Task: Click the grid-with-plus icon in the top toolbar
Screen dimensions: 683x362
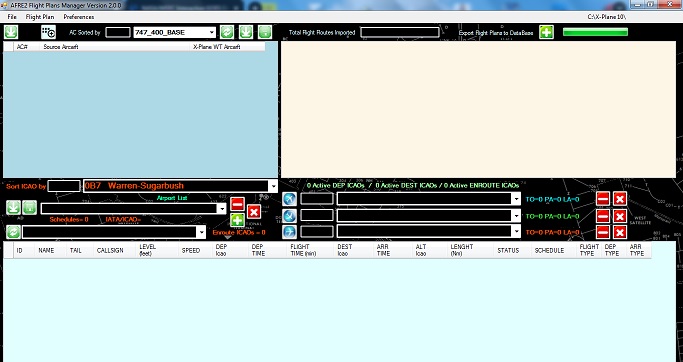Action: click(x=48, y=32)
